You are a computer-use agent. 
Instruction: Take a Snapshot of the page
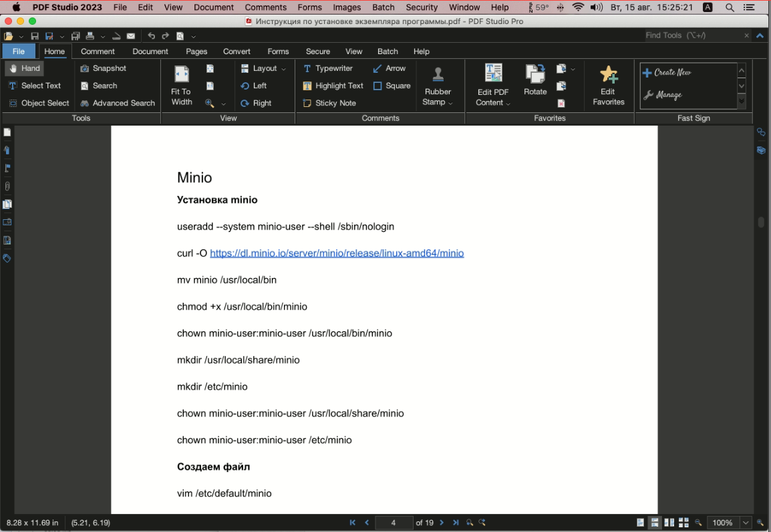point(104,68)
